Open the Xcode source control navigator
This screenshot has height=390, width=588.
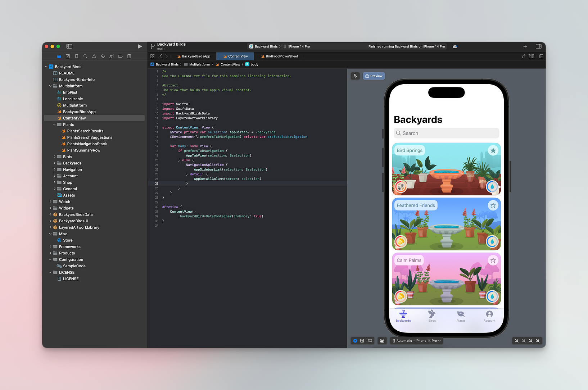68,56
